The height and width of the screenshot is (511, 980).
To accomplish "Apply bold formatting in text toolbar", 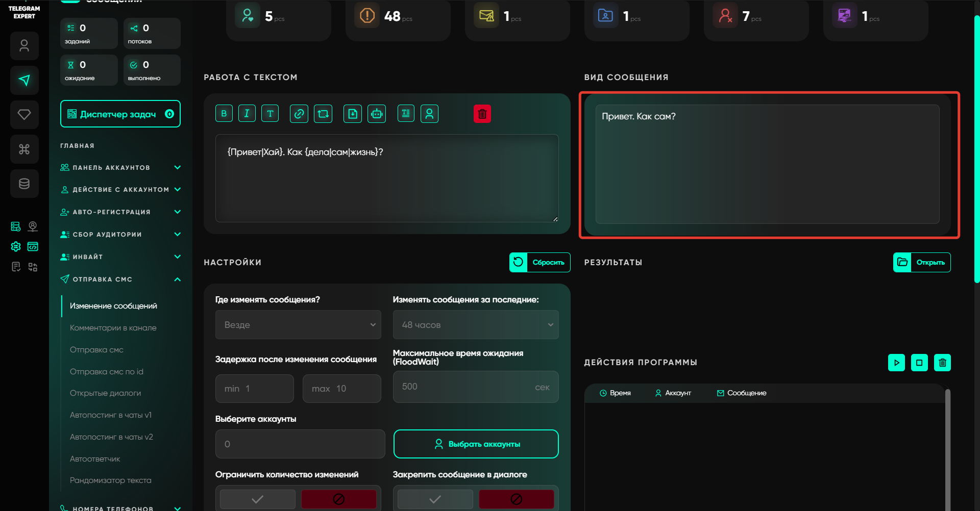I will [224, 114].
